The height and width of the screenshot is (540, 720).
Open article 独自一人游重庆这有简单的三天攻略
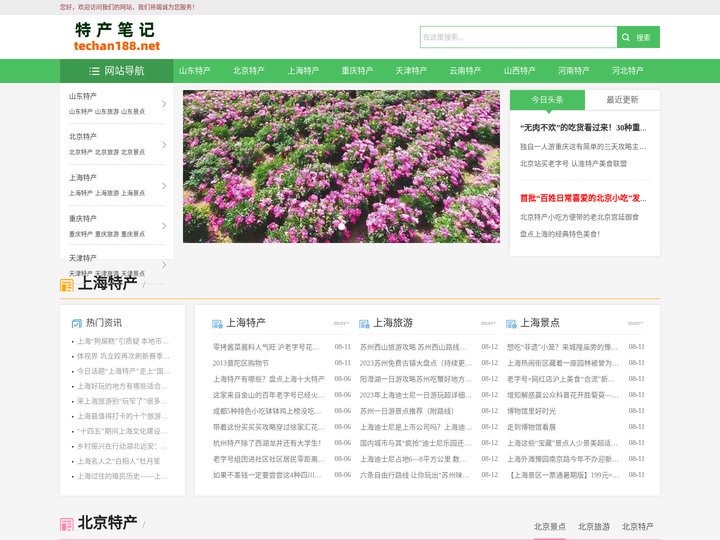(x=583, y=147)
